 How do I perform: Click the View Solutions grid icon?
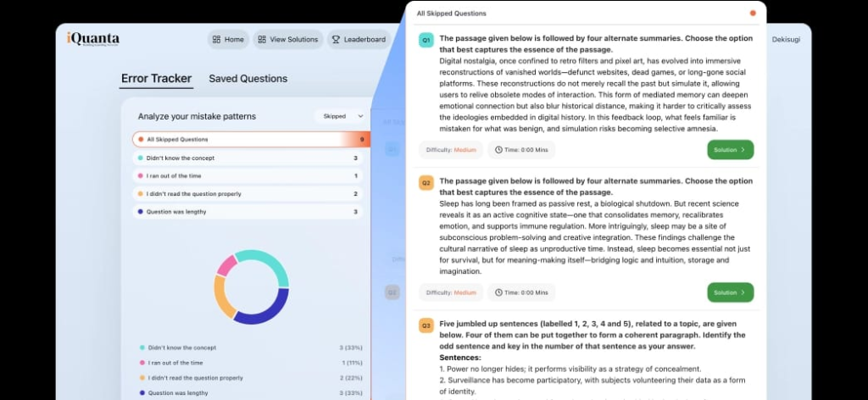[262, 39]
